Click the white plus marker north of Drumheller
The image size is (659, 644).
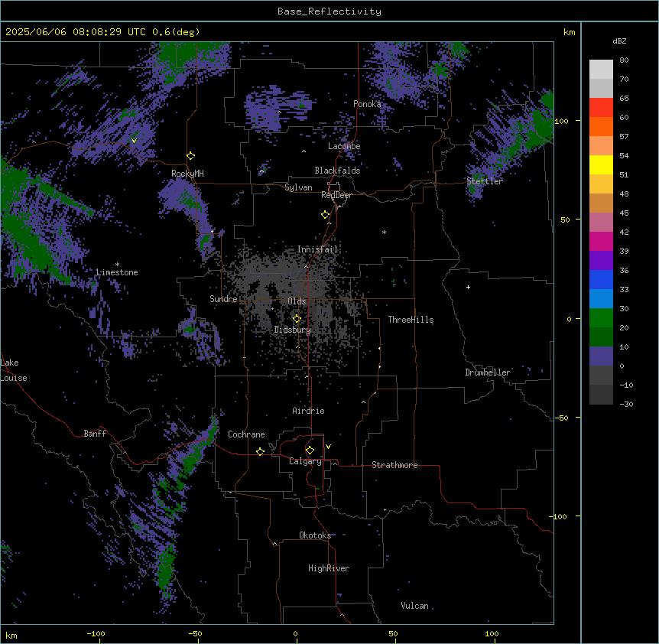pyautogui.click(x=468, y=287)
